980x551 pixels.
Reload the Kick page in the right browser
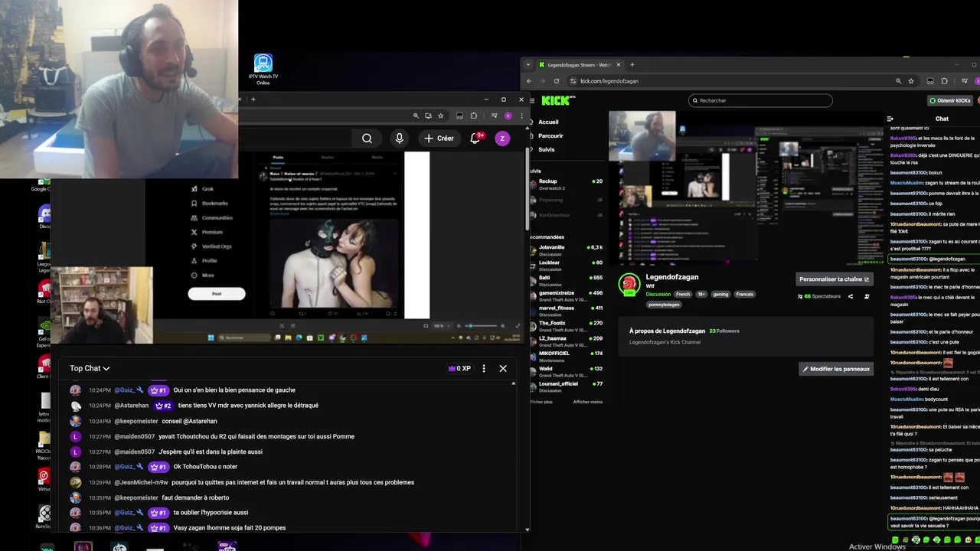(556, 80)
